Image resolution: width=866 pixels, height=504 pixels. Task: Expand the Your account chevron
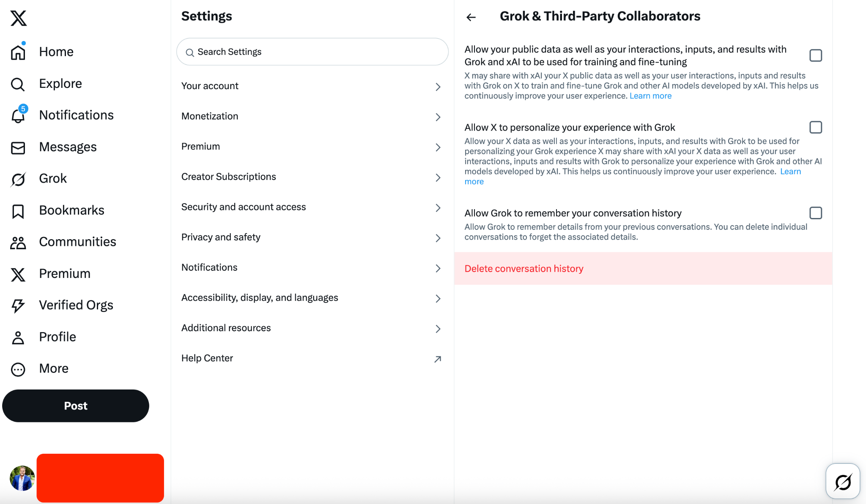pyautogui.click(x=438, y=87)
